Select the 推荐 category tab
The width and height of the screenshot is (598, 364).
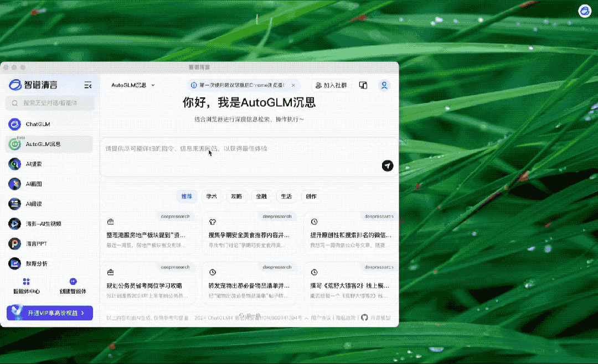click(187, 196)
